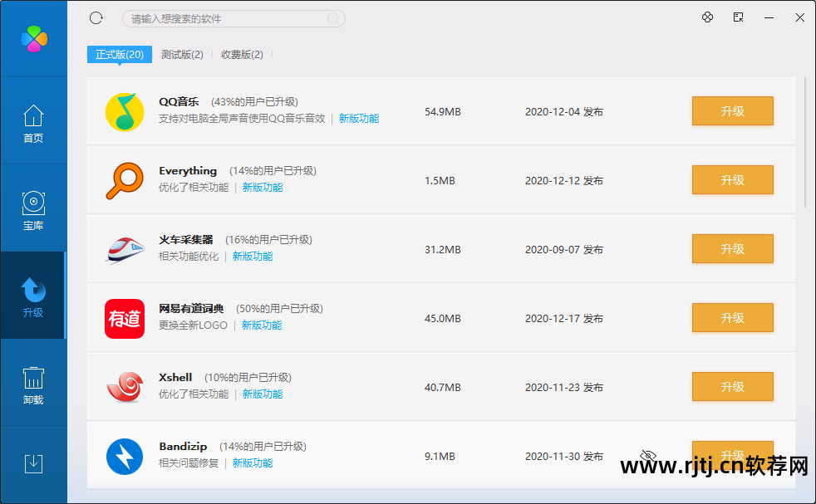The height and width of the screenshot is (504, 816).
Task: Focus the software search input field
Action: [233, 19]
